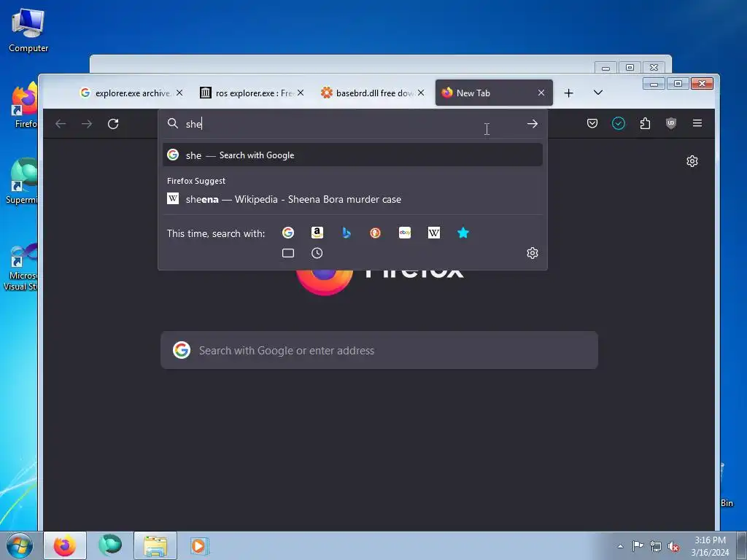The height and width of the screenshot is (560, 747).
Task: Open uBlock Origin shield icon
Action: pos(671,124)
